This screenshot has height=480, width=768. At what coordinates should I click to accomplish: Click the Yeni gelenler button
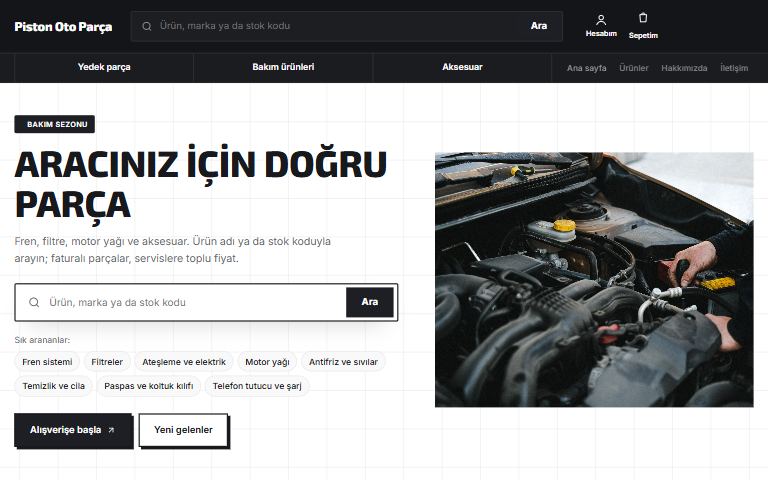[x=183, y=430]
